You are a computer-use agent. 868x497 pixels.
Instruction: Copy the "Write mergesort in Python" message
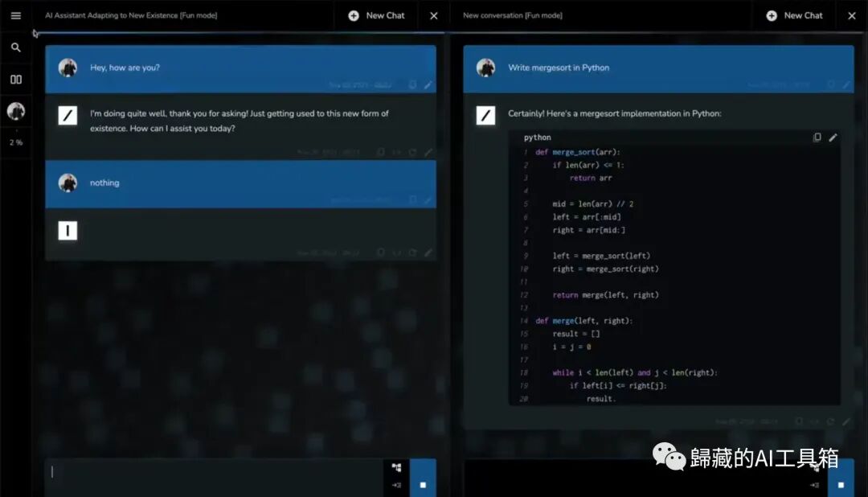(830, 84)
